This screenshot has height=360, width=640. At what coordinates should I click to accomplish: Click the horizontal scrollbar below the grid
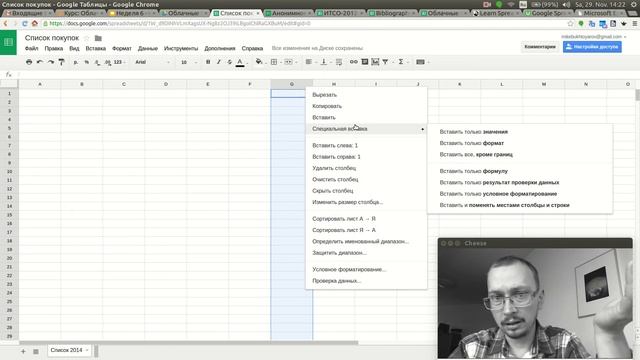pos(189,343)
